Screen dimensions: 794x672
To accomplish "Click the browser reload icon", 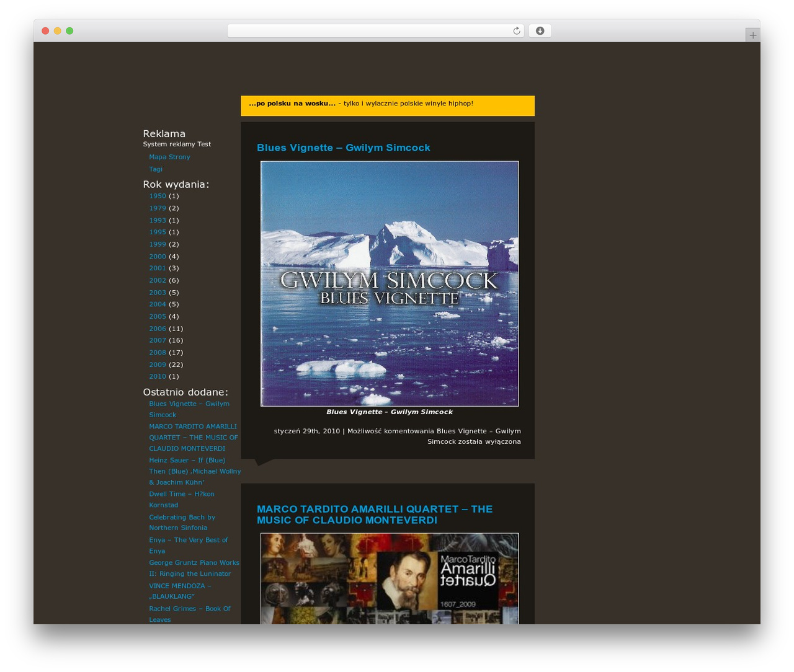I will coord(516,31).
